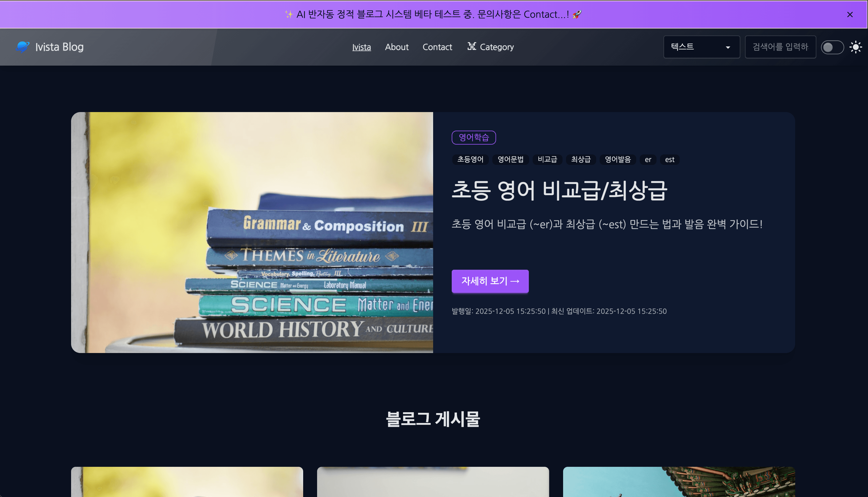868x497 pixels.
Task: Click the sun icon for light mode
Action: (x=856, y=47)
